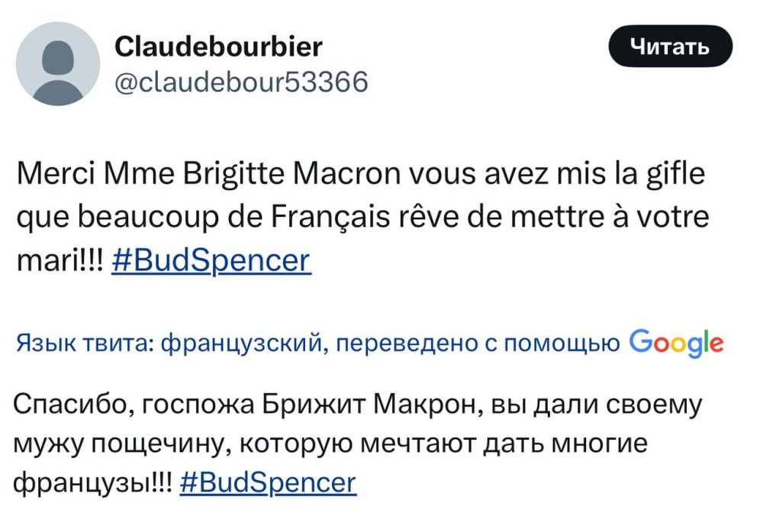763x532 pixels.
Task: Click the Google logo
Action: pos(677,344)
